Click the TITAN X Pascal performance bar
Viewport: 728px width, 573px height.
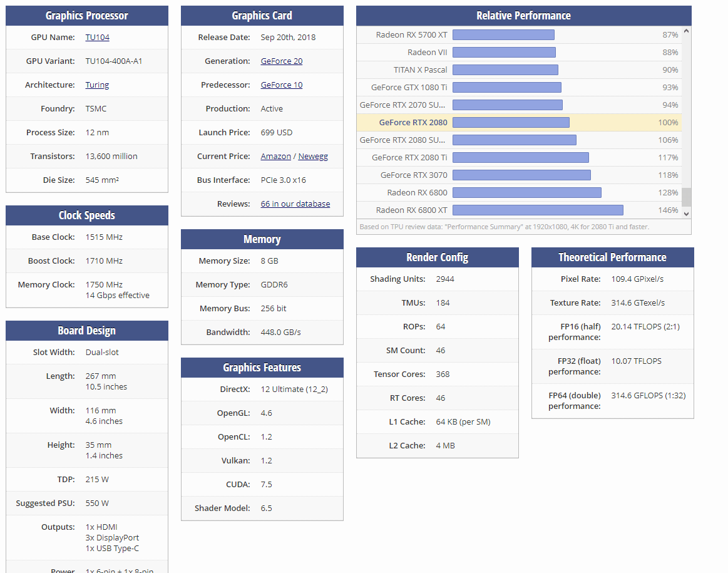tap(506, 70)
